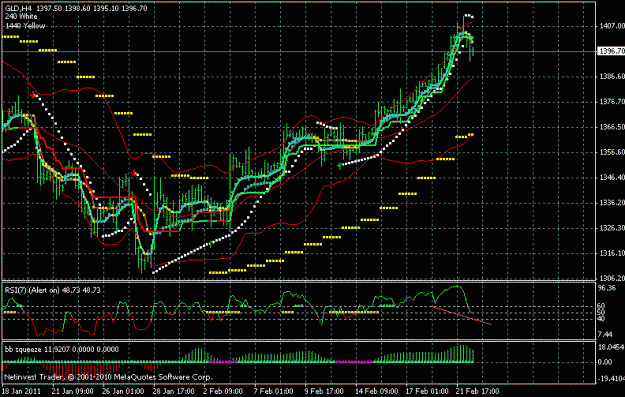Click the 18.0454 bb squeeze scale value

[611, 347]
